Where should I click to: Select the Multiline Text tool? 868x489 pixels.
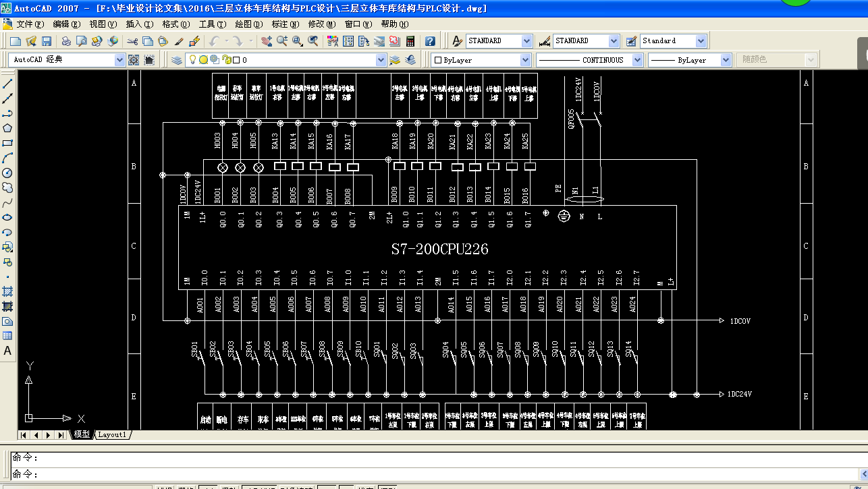[7, 351]
